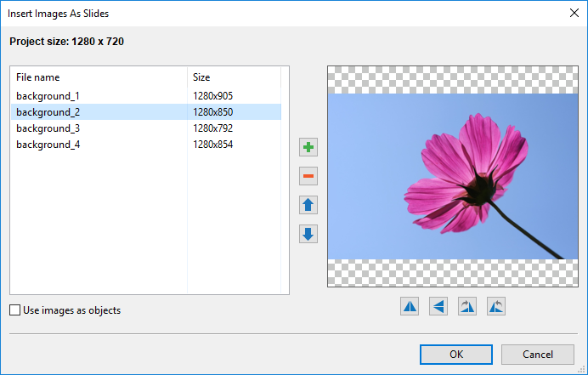588x375 pixels.
Task: Enable Use images as objects checkbox
Action: tap(15, 310)
